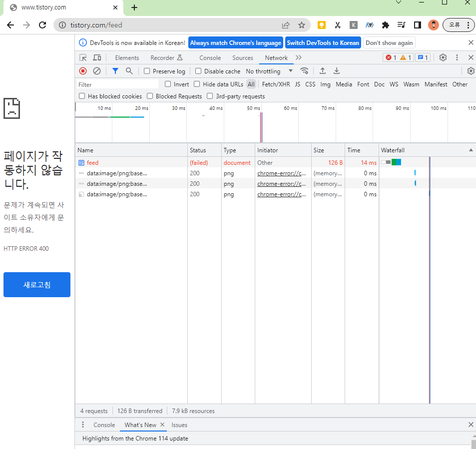
Task: Stop recording network log
Action: (x=83, y=71)
